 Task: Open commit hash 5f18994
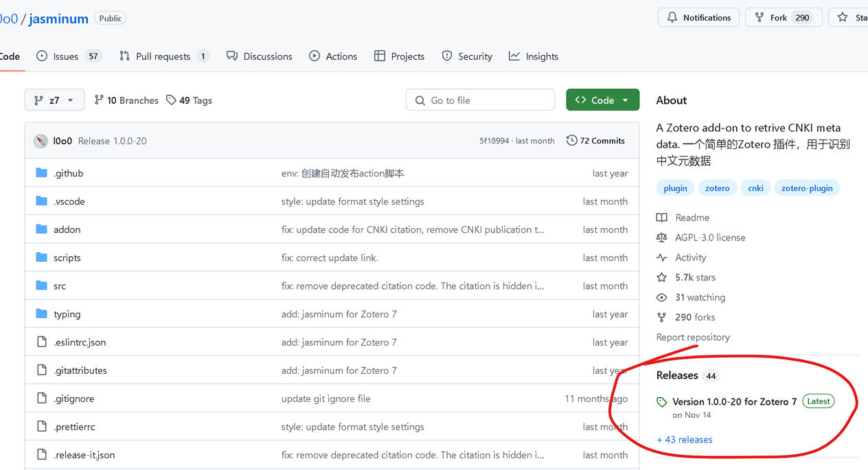(x=494, y=141)
